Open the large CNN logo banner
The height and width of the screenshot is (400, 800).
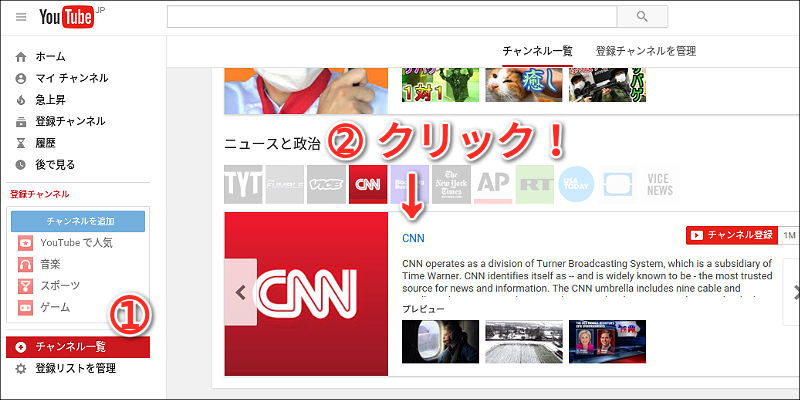tap(306, 294)
